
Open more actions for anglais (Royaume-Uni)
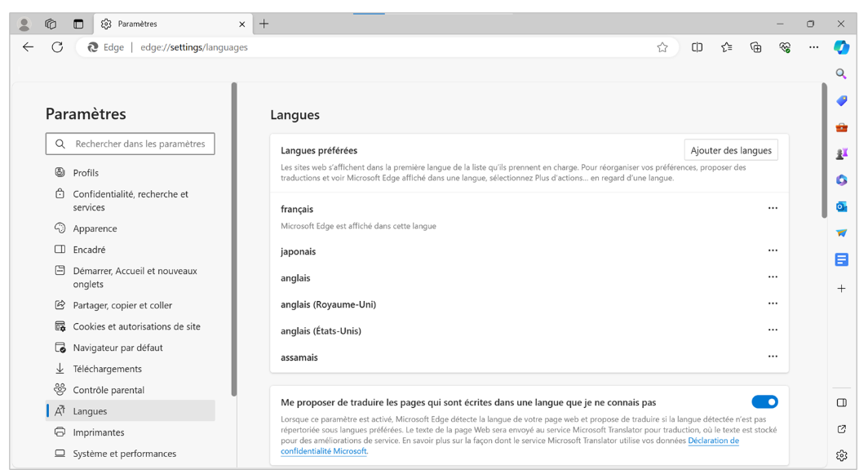773,303
